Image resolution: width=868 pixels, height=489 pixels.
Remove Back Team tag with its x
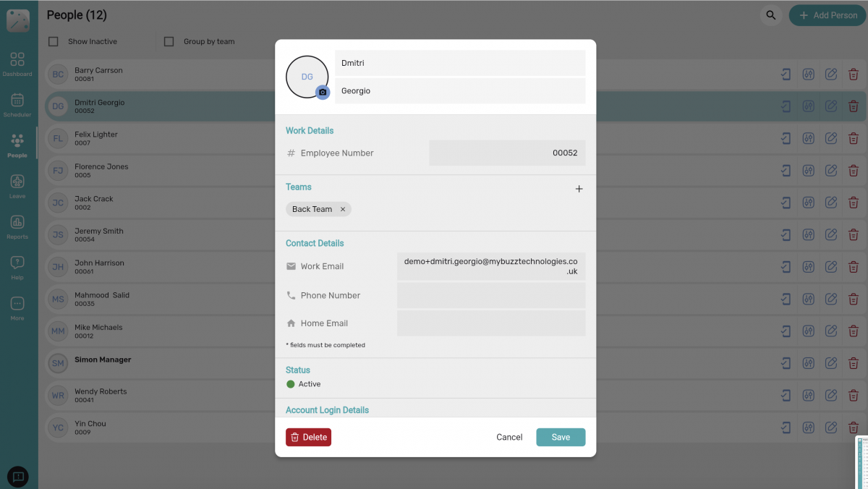coord(344,208)
